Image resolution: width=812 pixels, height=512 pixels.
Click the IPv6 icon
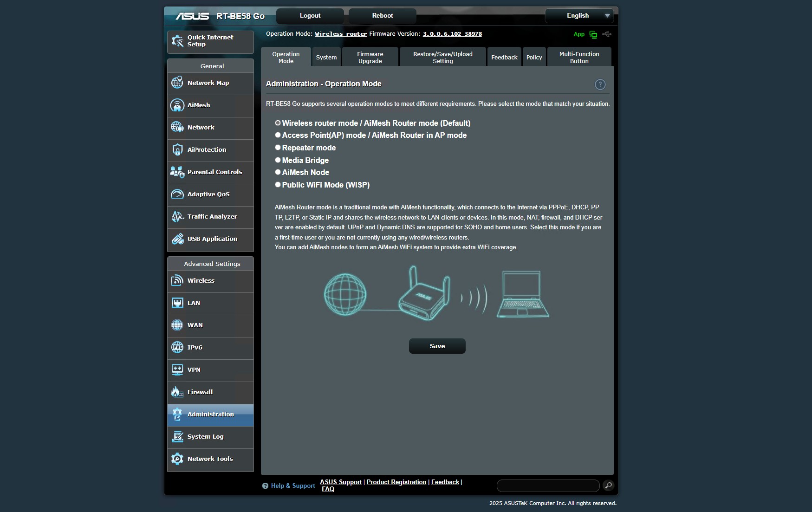(x=177, y=347)
